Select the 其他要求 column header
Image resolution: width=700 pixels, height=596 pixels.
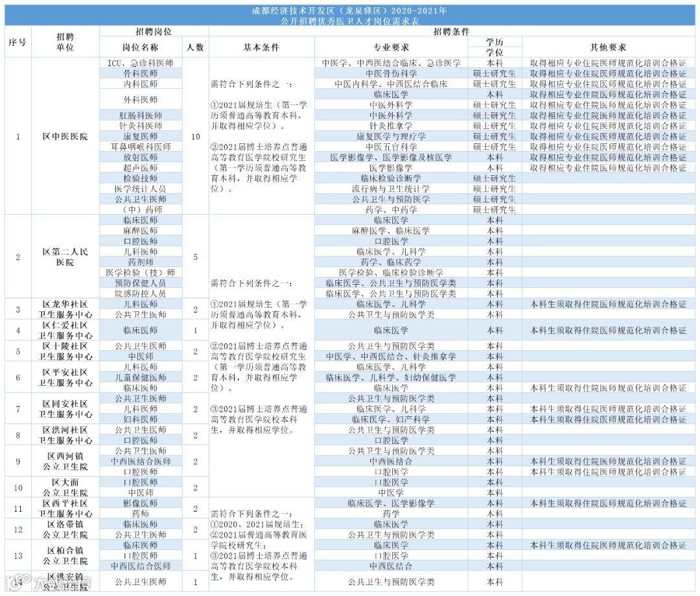(x=608, y=47)
